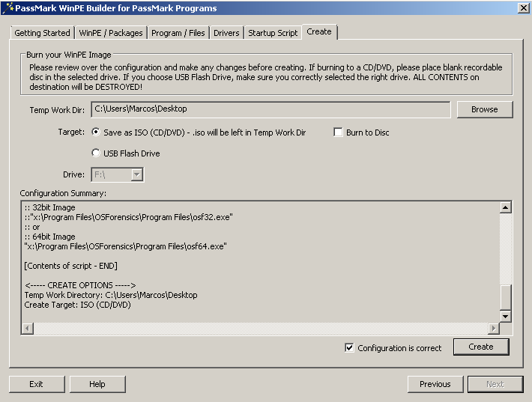Select Save as ISO (CD/DVD) radio option
The width and height of the screenshot is (532, 402).
click(96, 132)
